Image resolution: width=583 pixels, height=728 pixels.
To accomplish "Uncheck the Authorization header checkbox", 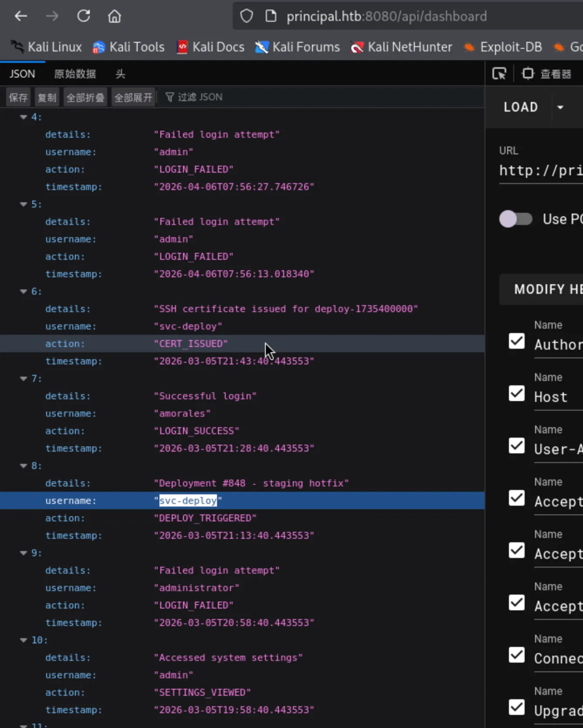I will [x=517, y=341].
